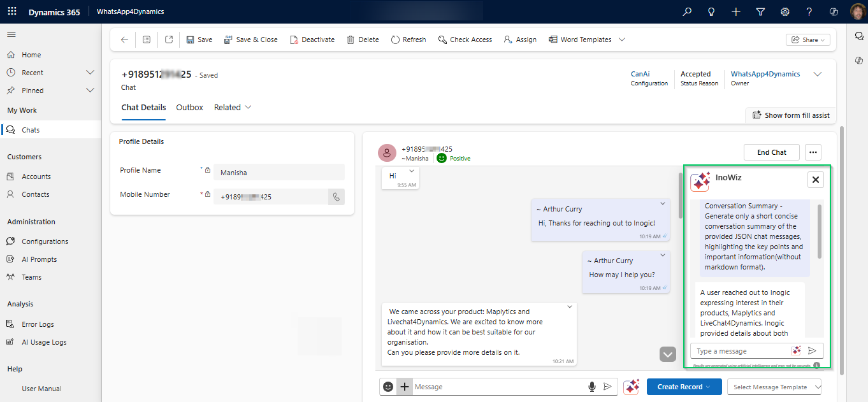The height and width of the screenshot is (402, 868).
Task: Click the help question mark icon
Action: tap(809, 11)
